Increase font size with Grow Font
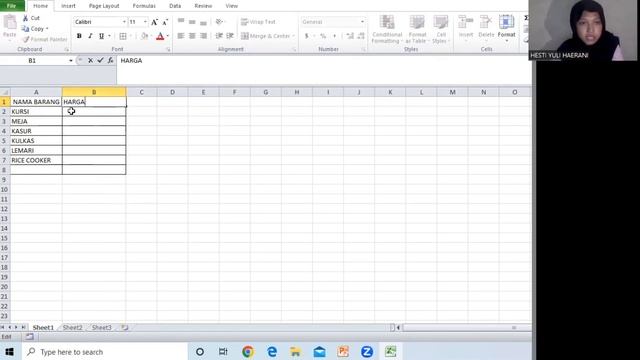This screenshot has width=640, height=360. [154, 22]
